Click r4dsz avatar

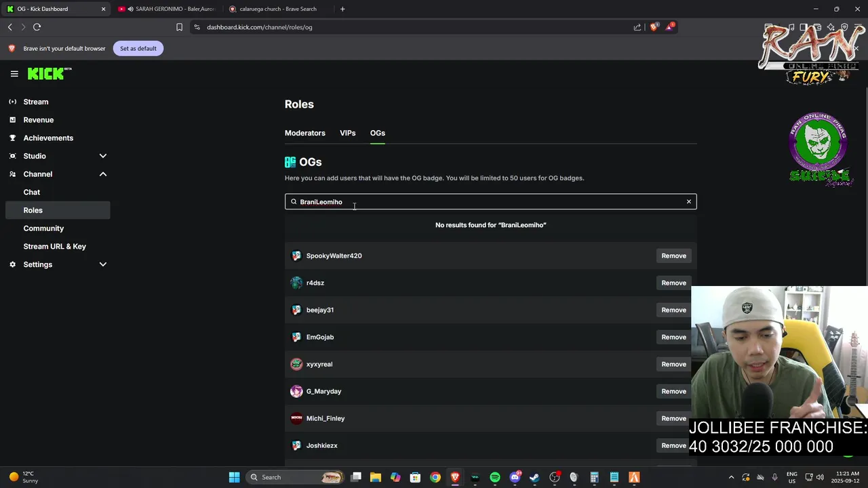point(296,283)
